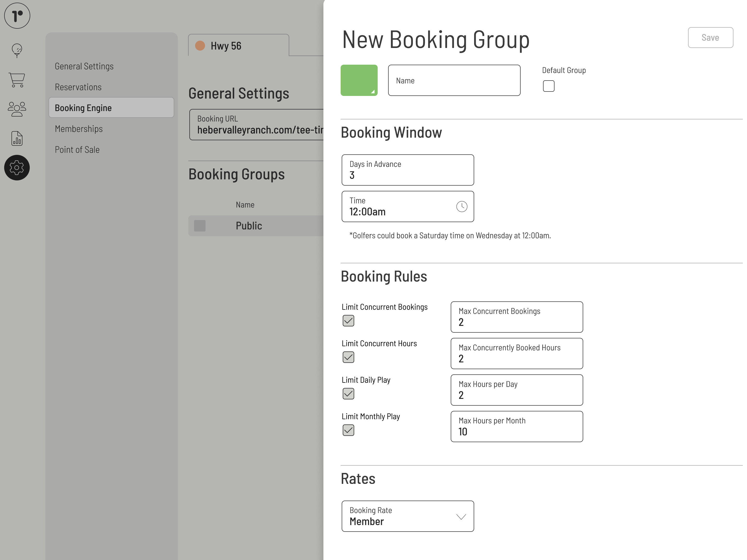Uncheck Limit Concurrent Hours
747x560 pixels.
(x=348, y=357)
